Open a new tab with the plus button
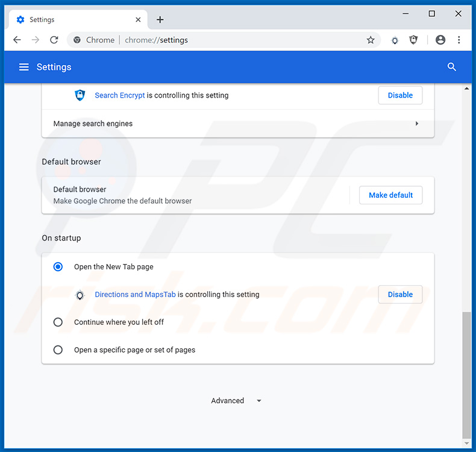Viewport: 476px width, 452px height. click(160, 20)
